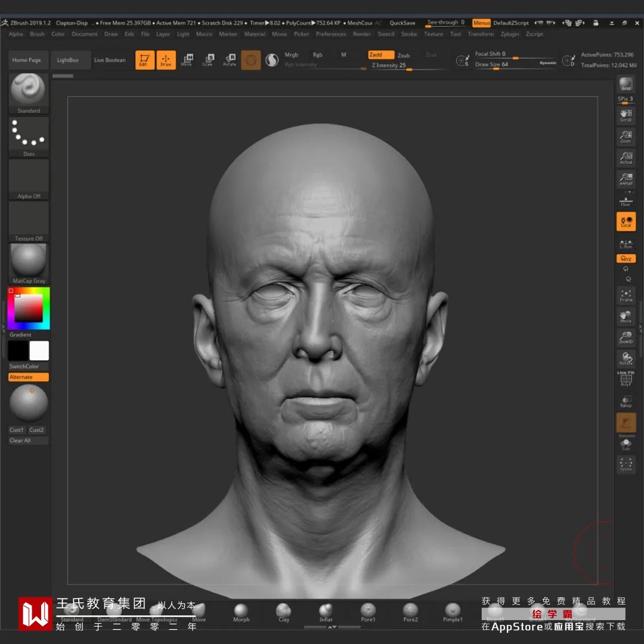Open the Transform menu
The width and height of the screenshot is (644, 644).
pyautogui.click(x=481, y=34)
